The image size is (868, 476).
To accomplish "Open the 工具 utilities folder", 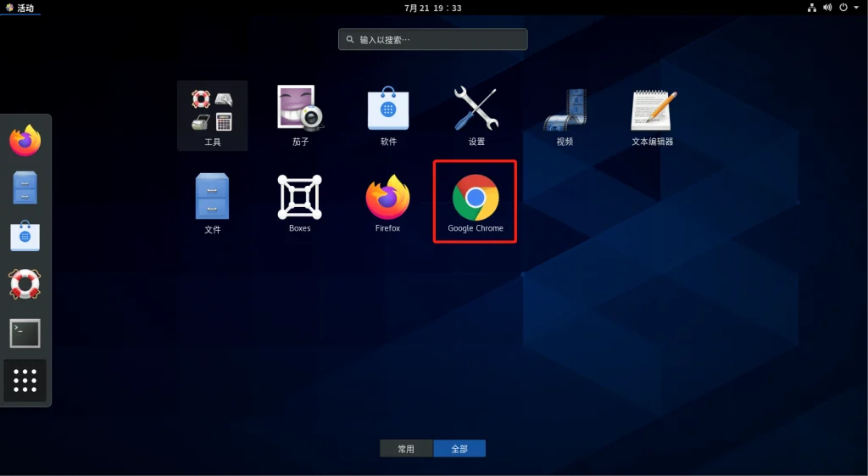I will coord(212,115).
